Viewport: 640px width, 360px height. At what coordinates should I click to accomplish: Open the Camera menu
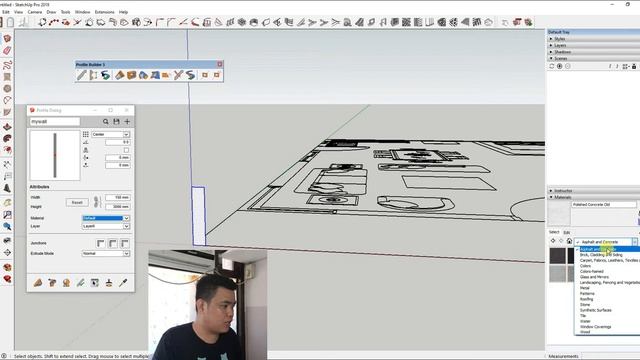click(35, 12)
